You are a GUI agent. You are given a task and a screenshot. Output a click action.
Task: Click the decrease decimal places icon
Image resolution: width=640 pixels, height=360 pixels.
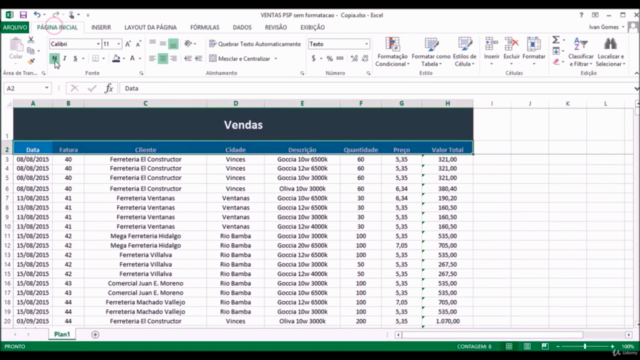point(365,58)
